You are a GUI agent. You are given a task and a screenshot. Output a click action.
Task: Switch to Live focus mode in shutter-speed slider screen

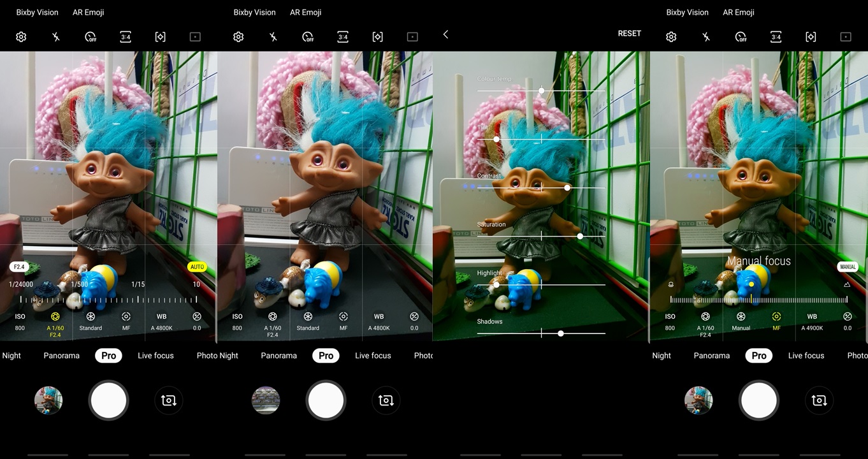(156, 356)
